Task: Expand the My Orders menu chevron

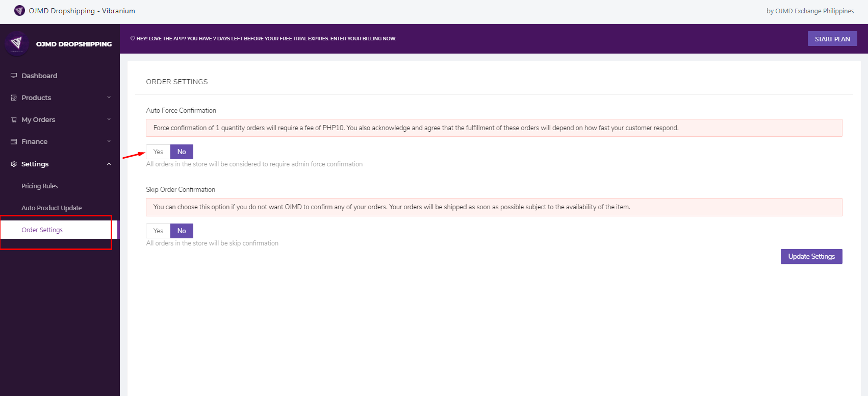Action: coord(109,119)
